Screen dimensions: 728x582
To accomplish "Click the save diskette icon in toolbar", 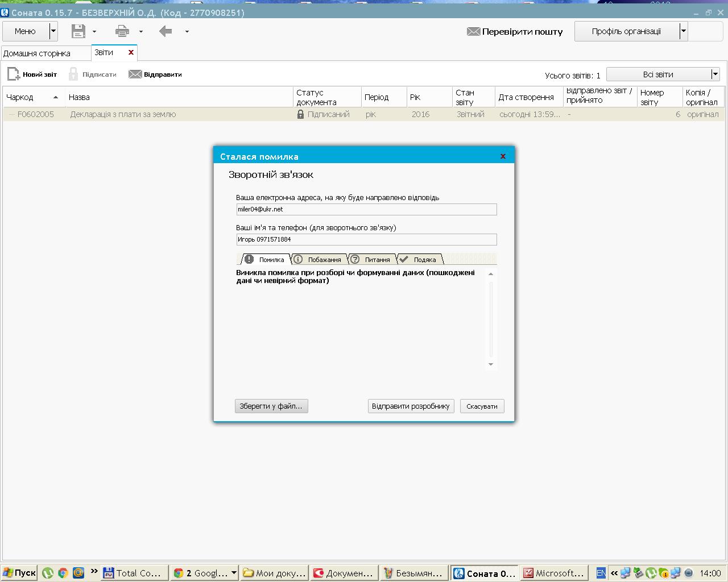I will 78,31.
